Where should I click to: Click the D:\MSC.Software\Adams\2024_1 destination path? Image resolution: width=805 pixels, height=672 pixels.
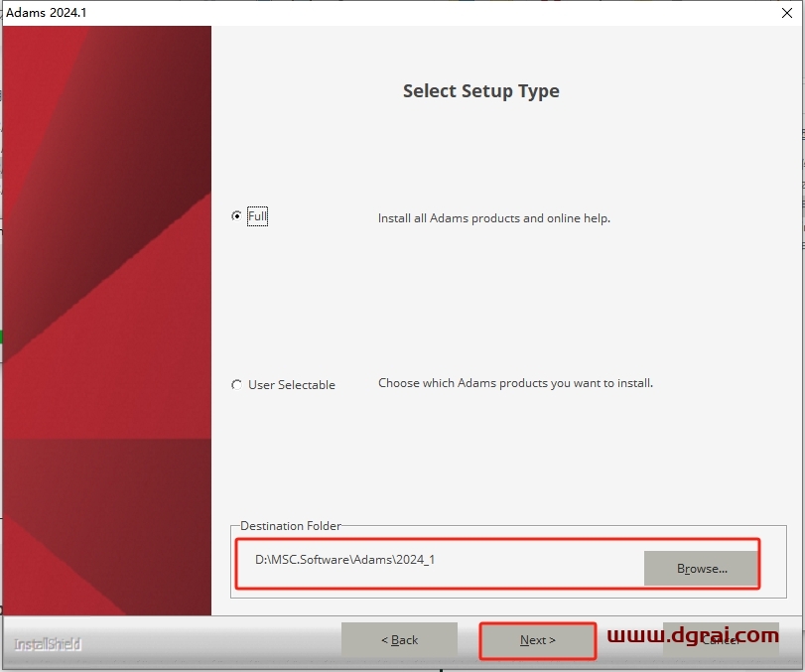tap(345, 560)
